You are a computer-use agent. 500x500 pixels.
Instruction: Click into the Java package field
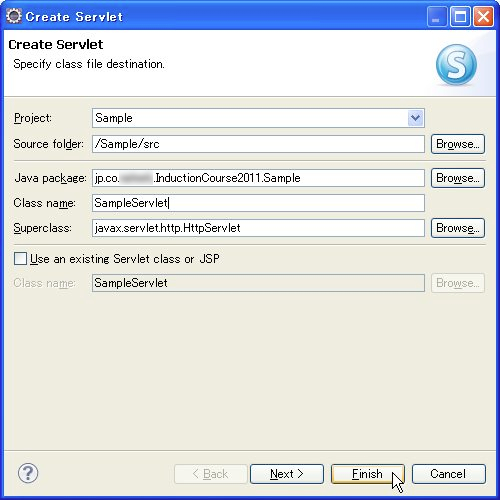(x=258, y=178)
